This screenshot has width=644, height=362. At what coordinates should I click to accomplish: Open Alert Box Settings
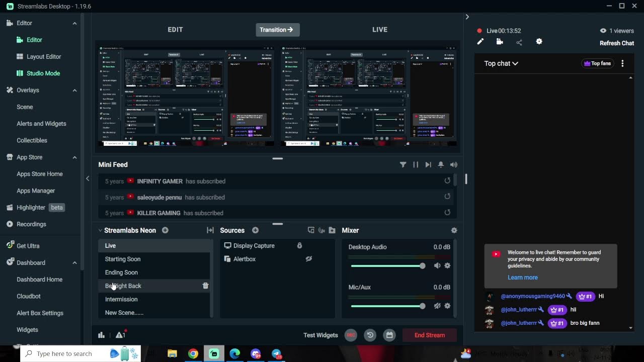(x=40, y=313)
